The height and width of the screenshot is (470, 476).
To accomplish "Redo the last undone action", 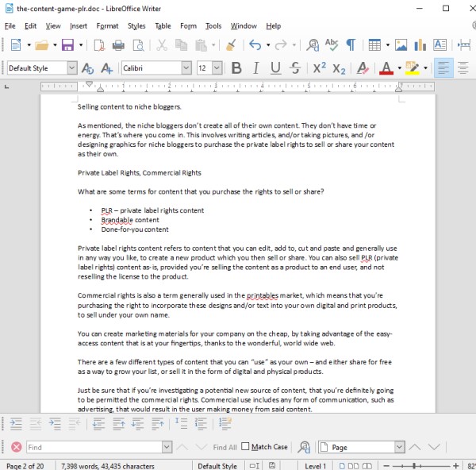I will click(x=281, y=45).
